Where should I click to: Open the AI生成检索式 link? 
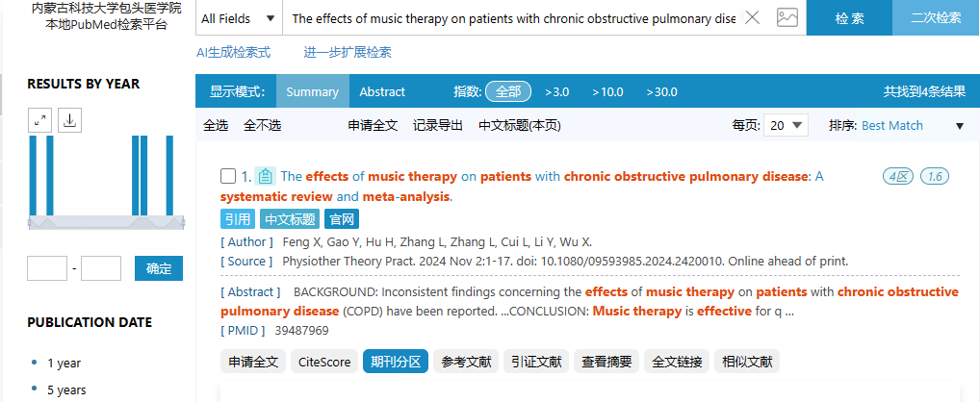pos(234,53)
